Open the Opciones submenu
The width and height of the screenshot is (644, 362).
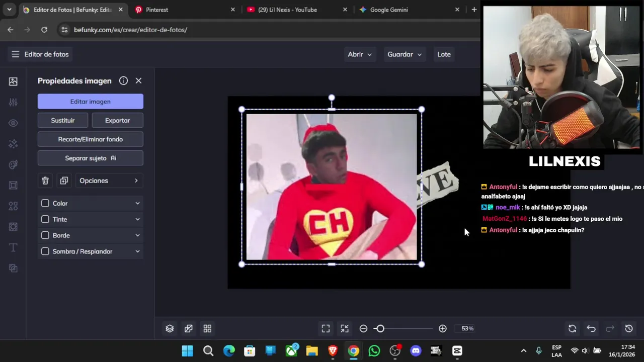[x=109, y=180]
